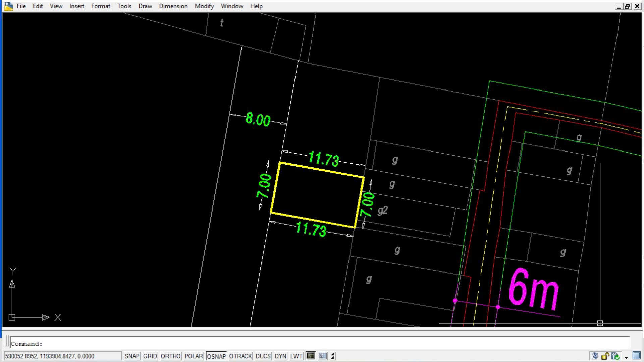Click the Model space layout icon
The width and height of the screenshot is (644, 362).
click(311, 356)
